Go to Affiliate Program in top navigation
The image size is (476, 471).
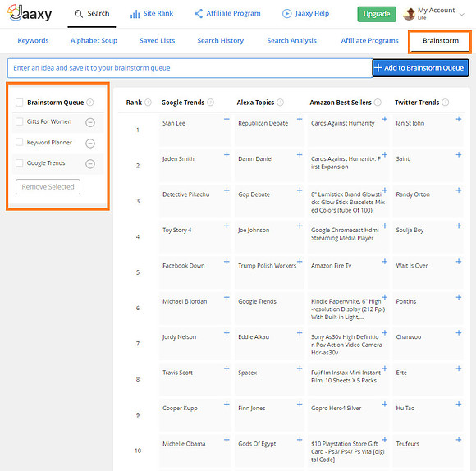coord(227,14)
